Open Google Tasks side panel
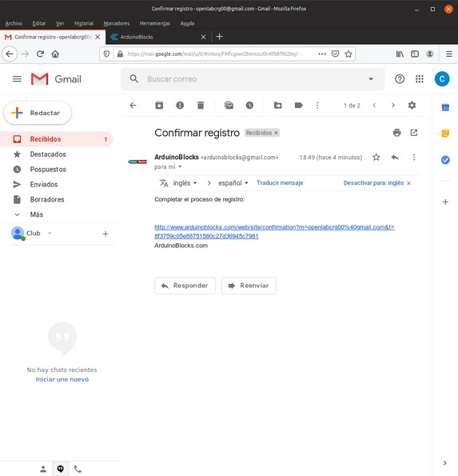The height and width of the screenshot is (476, 458). coord(445,160)
